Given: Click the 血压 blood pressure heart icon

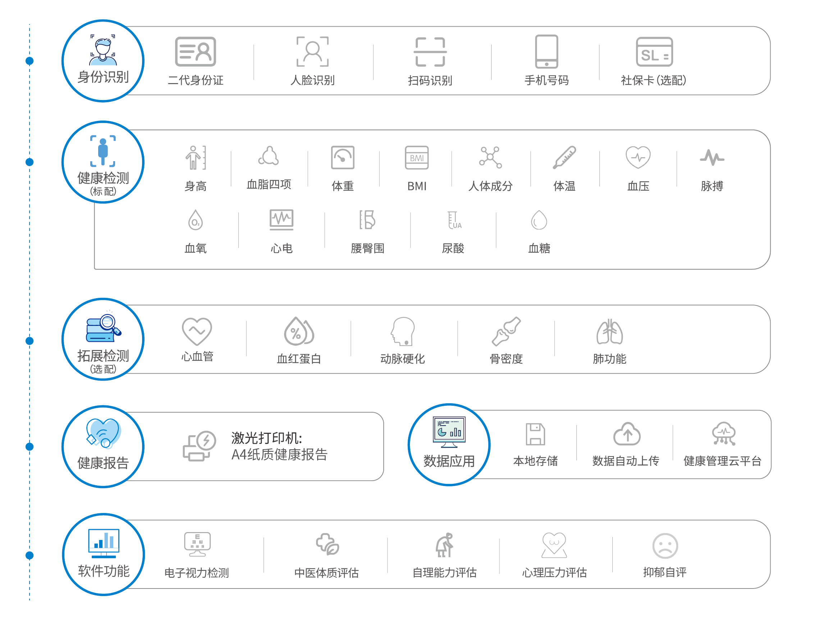Looking at the screenshot, I should click(638, 157).
